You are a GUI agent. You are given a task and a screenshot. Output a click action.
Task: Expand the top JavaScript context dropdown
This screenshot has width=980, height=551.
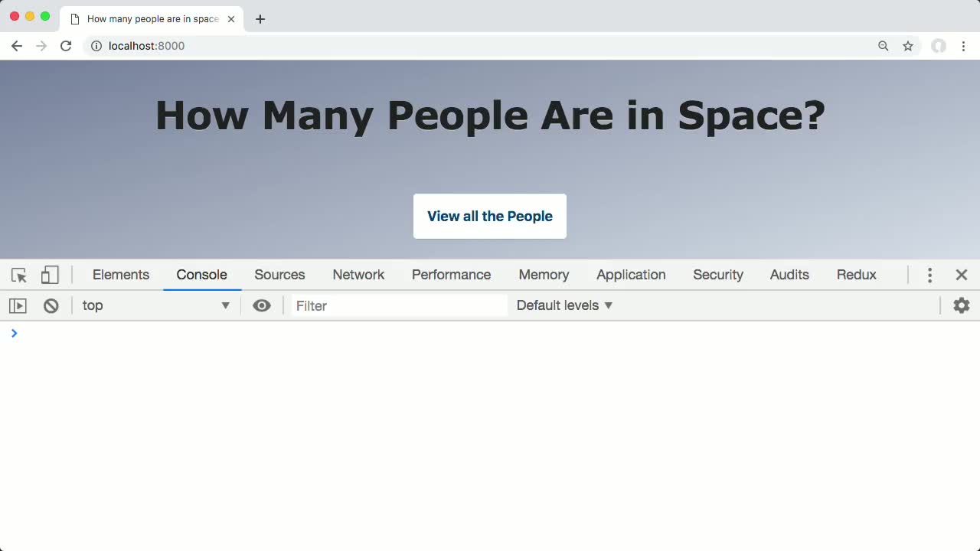point(156,305)
